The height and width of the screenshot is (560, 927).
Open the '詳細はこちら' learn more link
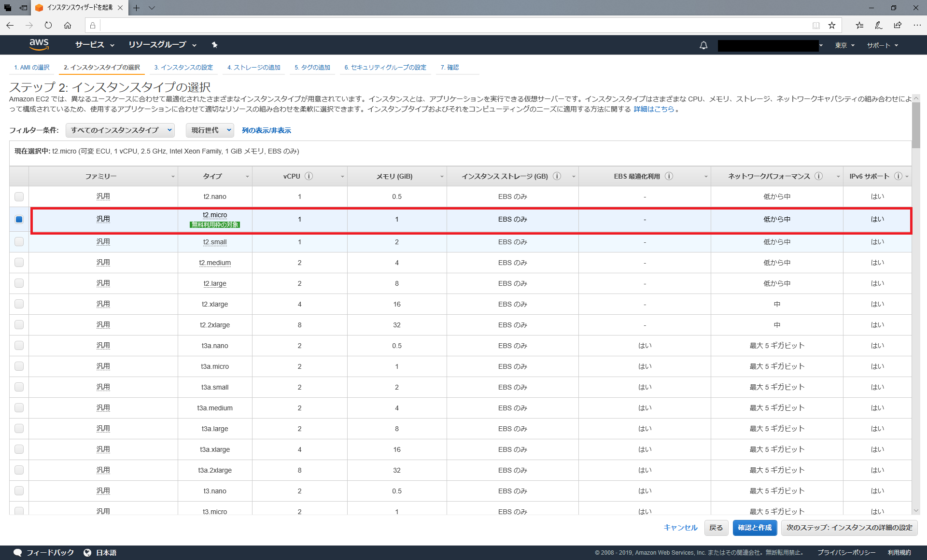[654, 109]
